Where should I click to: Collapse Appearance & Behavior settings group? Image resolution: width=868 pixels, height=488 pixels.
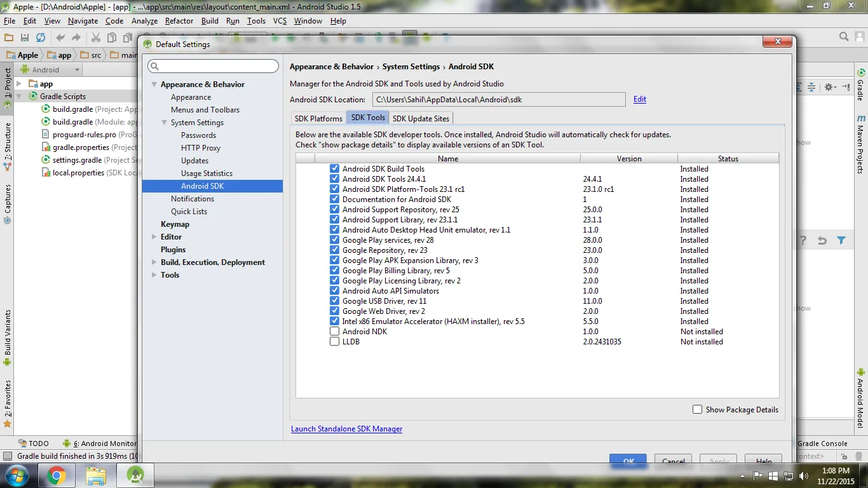[x=154, y=85]
